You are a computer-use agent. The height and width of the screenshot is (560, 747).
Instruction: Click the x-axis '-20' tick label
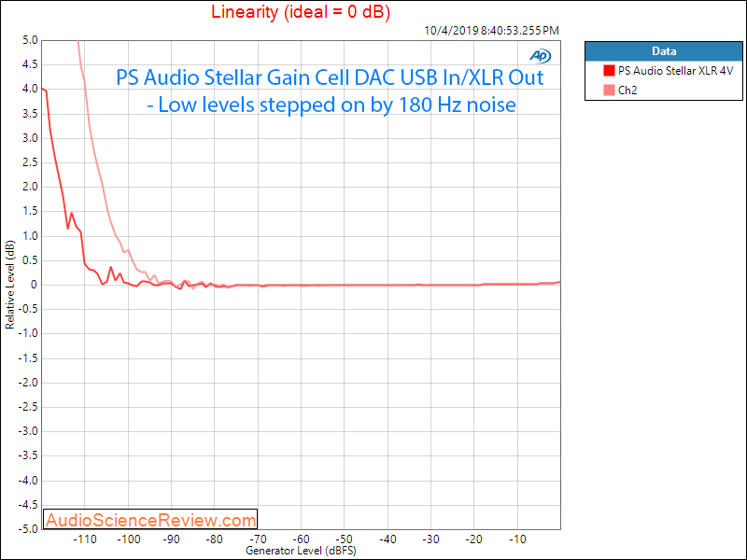[x=474, y=539]
